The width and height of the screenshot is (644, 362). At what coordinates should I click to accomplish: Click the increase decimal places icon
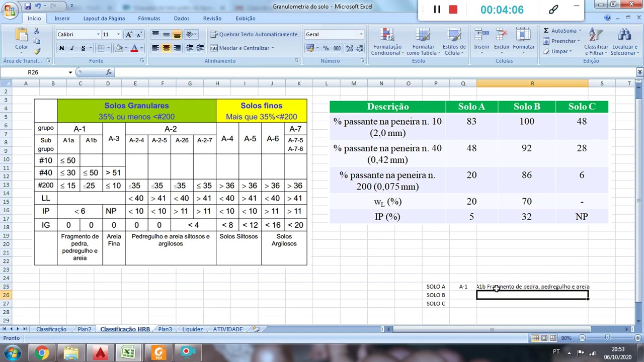tap(348, 48)
